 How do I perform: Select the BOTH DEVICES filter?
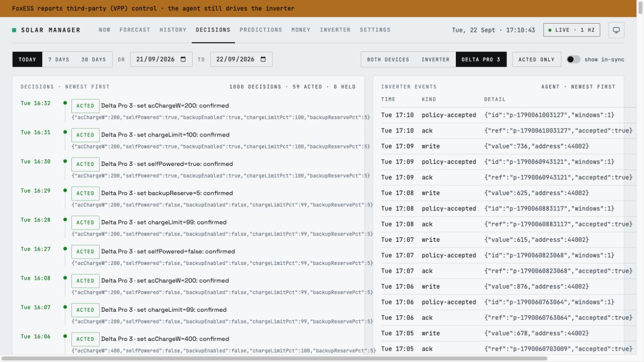point(388,60)
